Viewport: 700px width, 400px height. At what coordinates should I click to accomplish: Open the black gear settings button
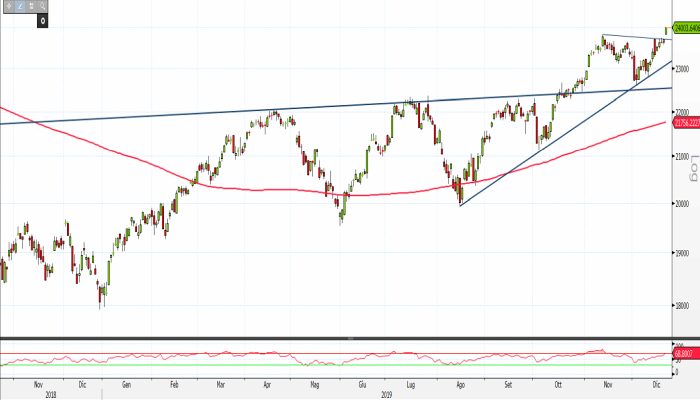[x=42, y=21]
